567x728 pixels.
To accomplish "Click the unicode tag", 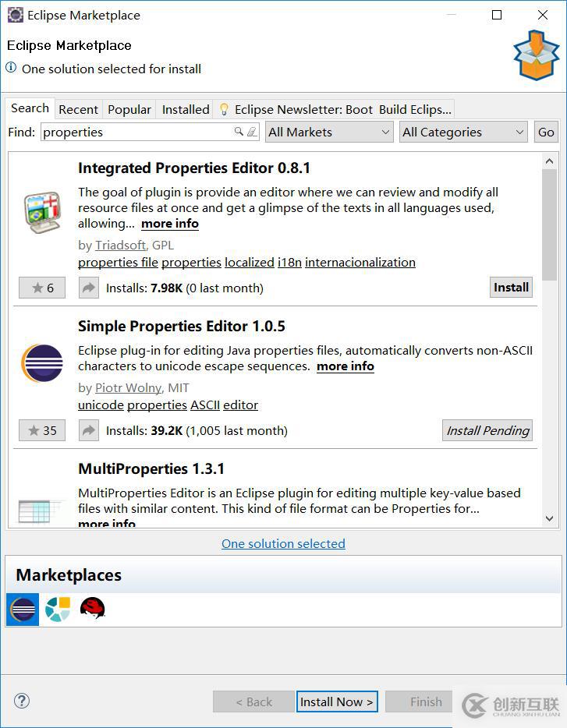I will pyautogui.click(x=101, y=405).
